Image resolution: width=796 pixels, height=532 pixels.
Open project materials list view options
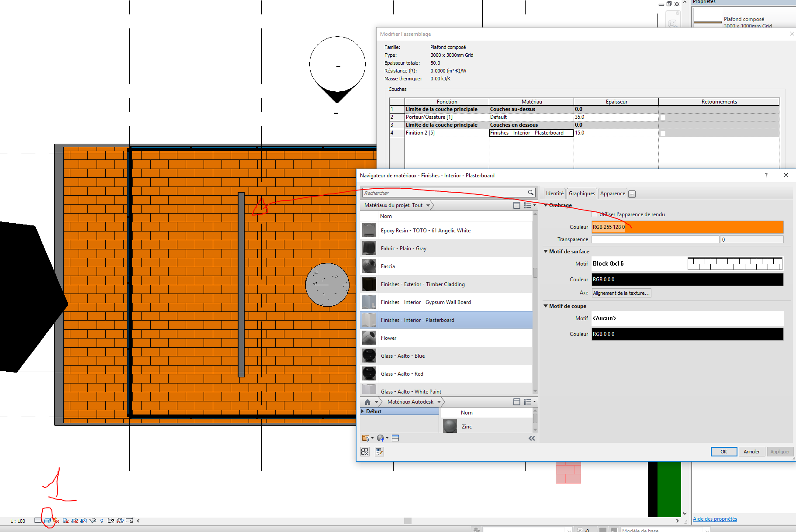(x=530, y=205)
